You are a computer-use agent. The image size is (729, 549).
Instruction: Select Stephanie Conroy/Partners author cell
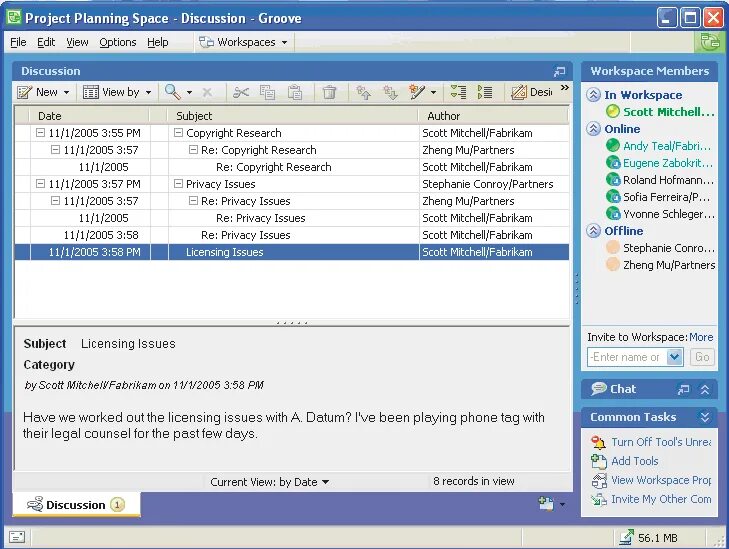click(488, 184)
